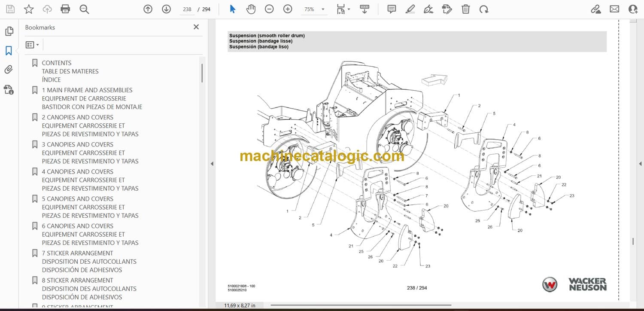Click the current page number field
The width and height of the screenshot is (644, 311).
[187, 9]
